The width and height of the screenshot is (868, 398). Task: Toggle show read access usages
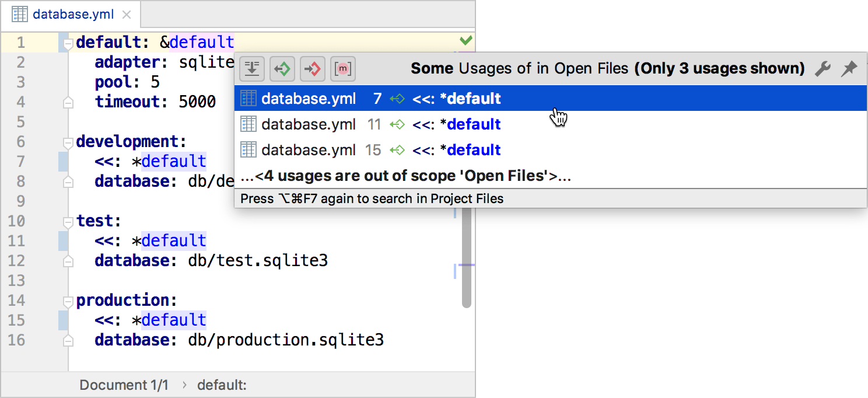pos(282,69)
